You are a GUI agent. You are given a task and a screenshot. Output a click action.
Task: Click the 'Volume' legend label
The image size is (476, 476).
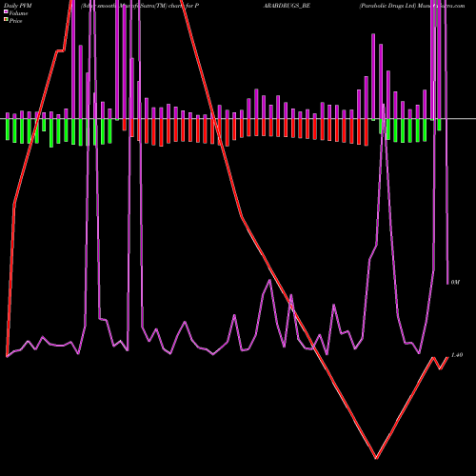(x=18, y=13)
